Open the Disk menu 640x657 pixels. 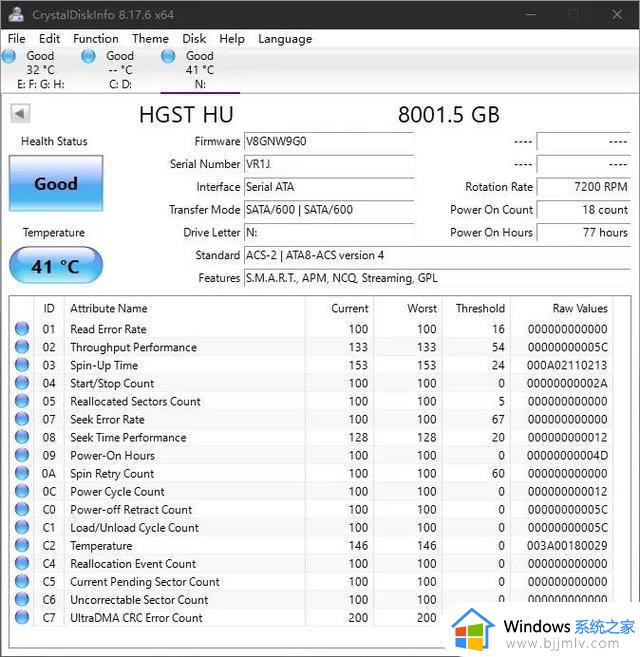click(194, 39)
